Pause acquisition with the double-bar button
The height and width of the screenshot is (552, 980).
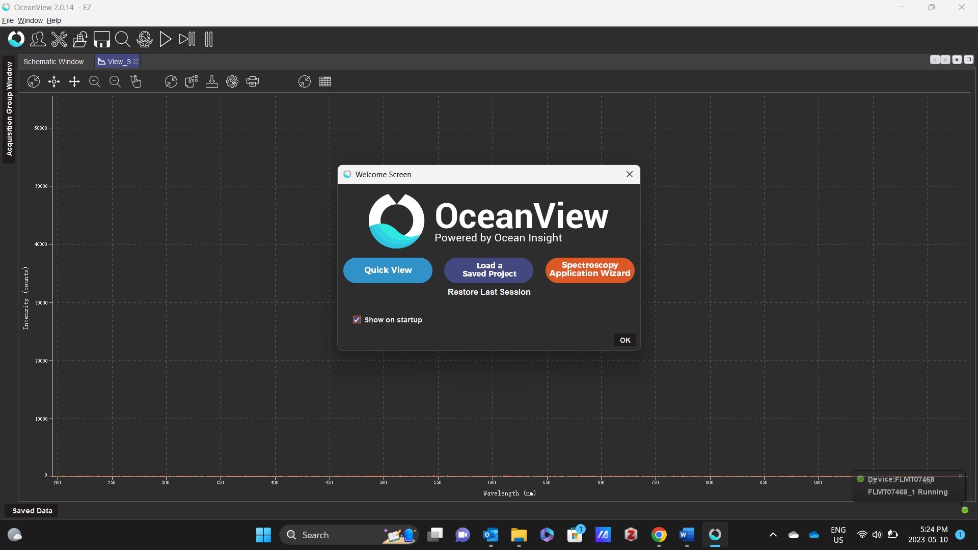[x=209, y=39]
